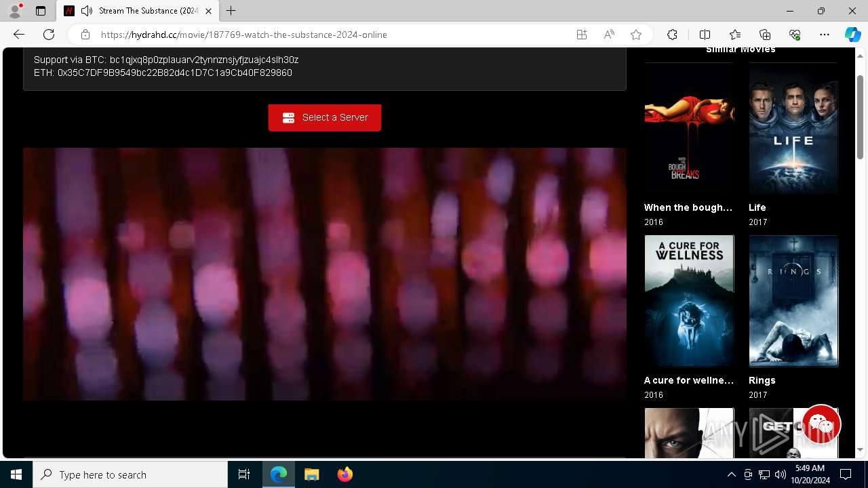Screen dimensions: 868x488
Task: Open the Copilot sidebar icon
Action: 852,35
